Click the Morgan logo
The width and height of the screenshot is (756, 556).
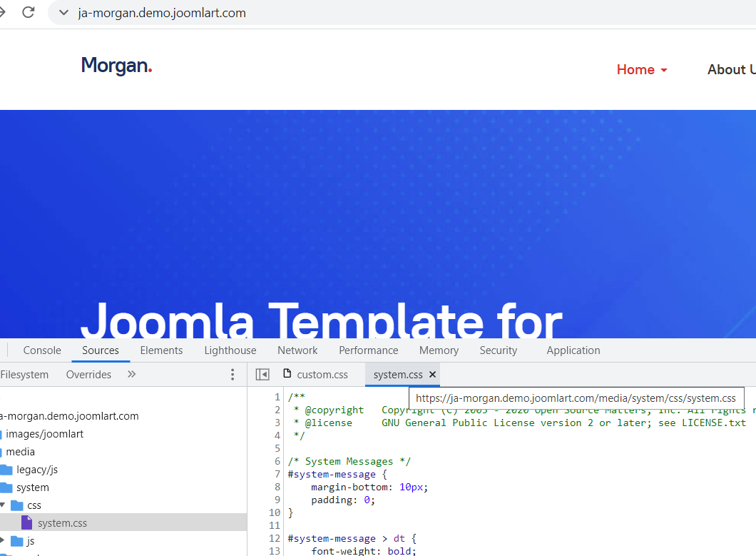click(116, 66)
